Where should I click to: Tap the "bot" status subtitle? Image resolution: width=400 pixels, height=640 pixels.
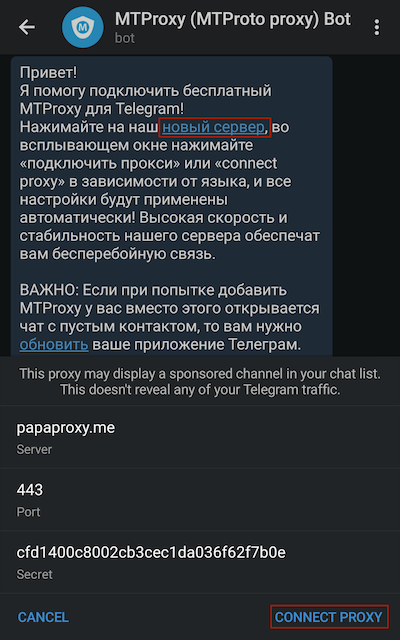point(124,39)
